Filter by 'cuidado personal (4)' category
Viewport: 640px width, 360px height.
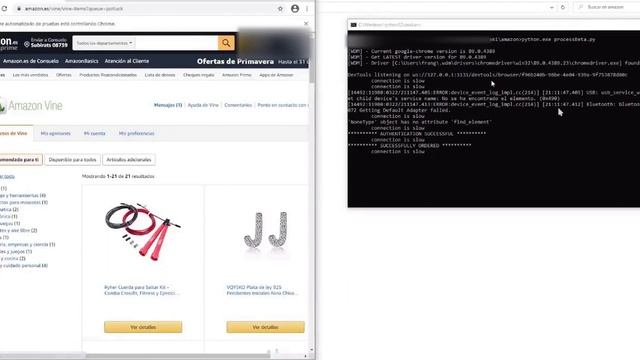(24, 266)
